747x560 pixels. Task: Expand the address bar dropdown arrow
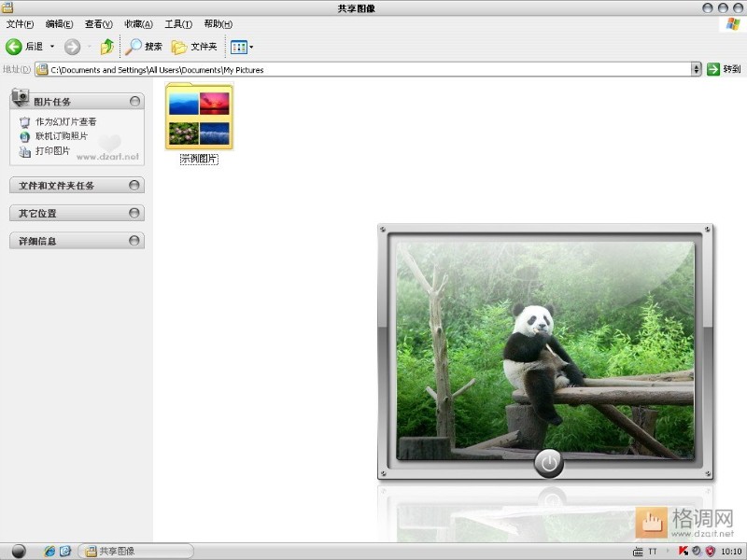(696, 69)
